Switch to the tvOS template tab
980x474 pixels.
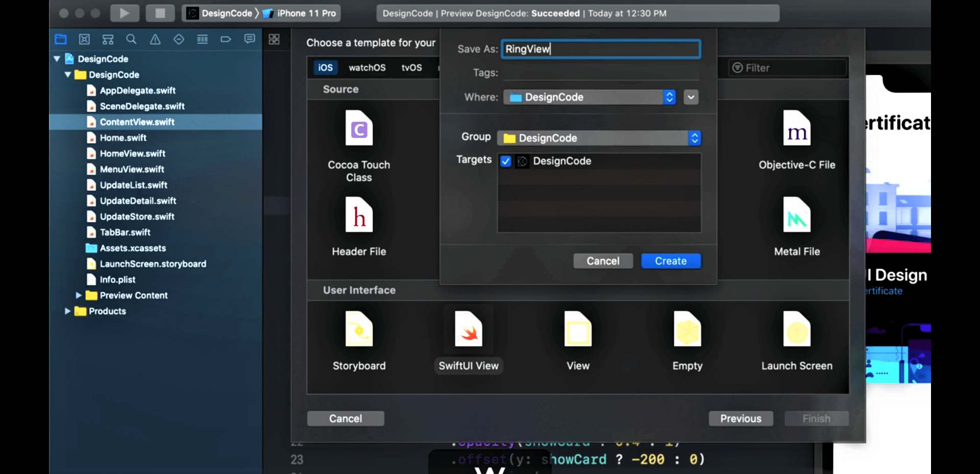point(411,67)
